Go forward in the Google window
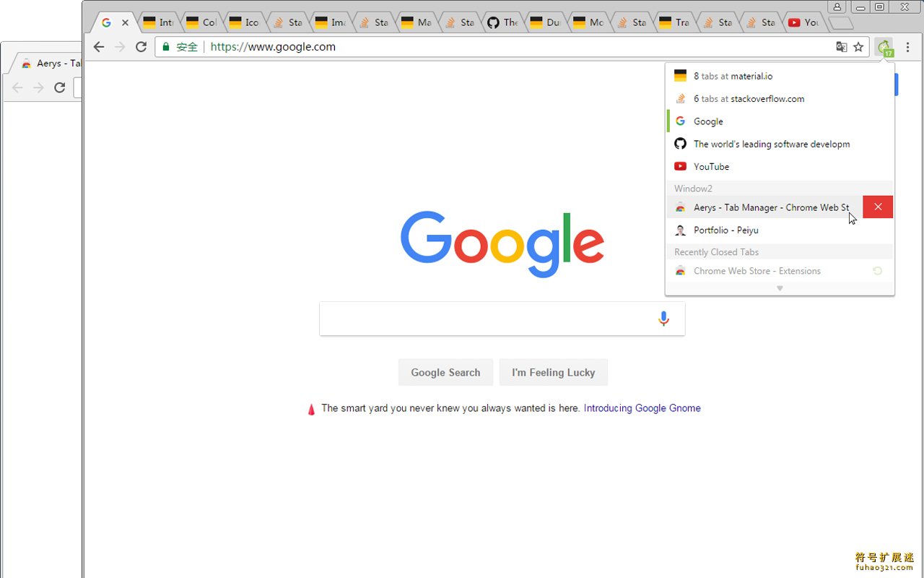Screen dimensions: 924x578 coord(120,47)
